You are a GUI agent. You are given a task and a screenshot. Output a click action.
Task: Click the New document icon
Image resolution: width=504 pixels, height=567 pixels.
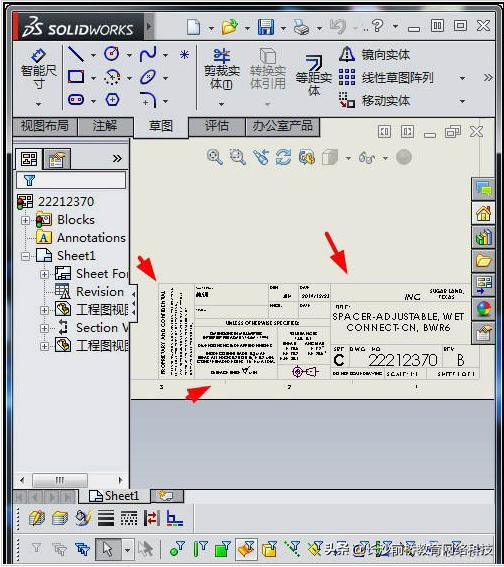pos(193,27)
